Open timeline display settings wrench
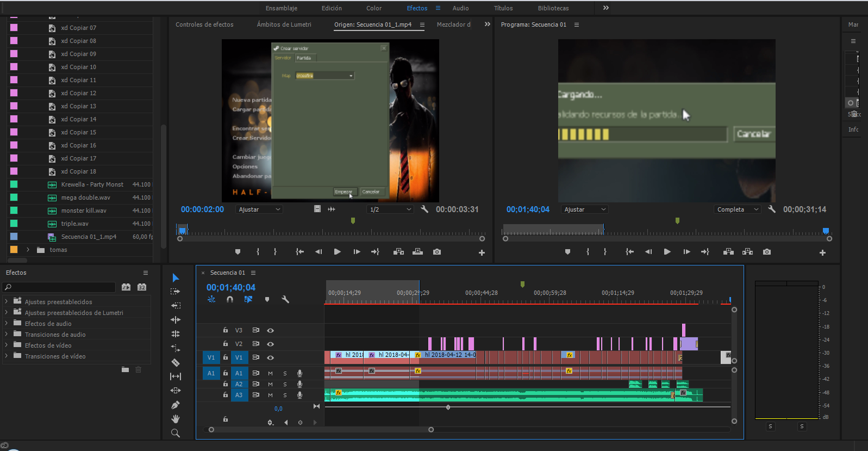This screenshot has width=868, height=451. tap(285, 299)
